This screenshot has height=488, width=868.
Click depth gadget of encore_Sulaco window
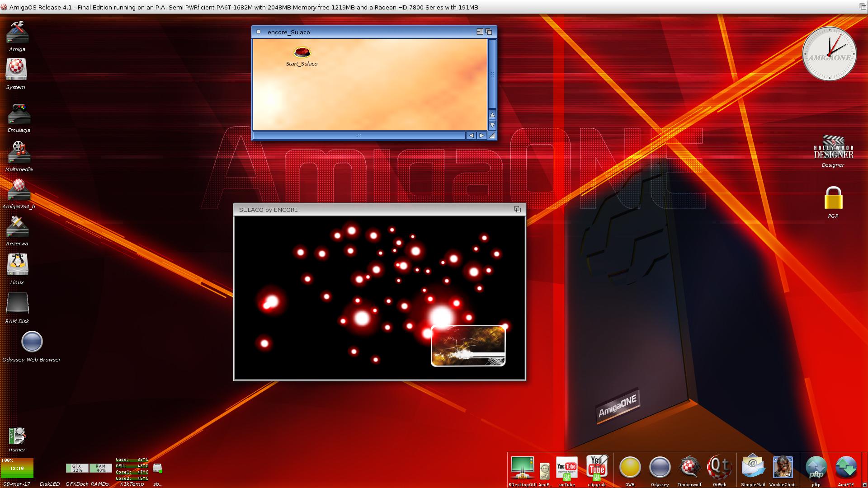pos(489,32)
